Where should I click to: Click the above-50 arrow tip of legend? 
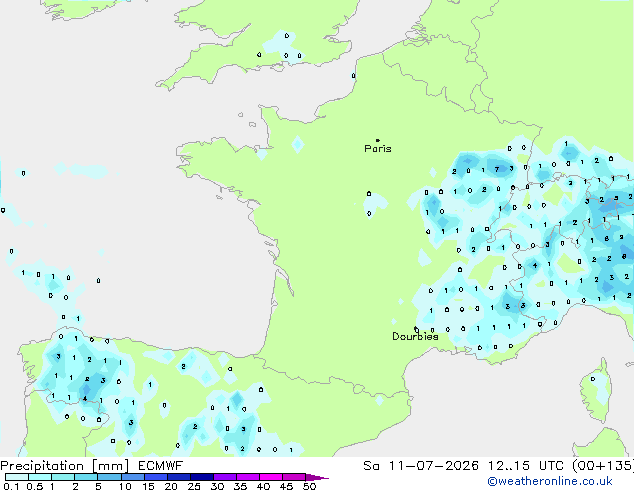317,477
